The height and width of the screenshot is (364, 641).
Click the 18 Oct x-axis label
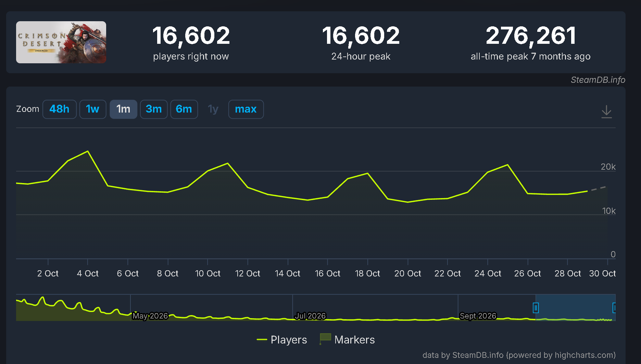[x=367, y=273]
